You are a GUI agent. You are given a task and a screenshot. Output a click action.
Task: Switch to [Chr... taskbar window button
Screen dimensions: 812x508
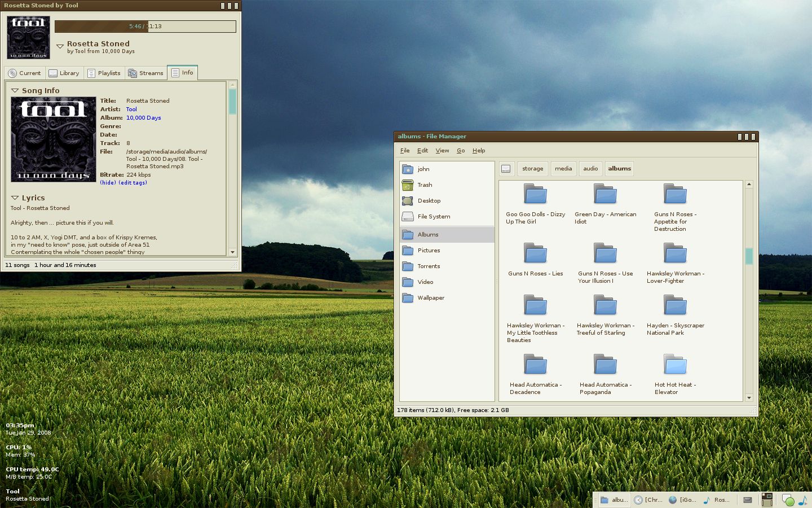(x=648, y=500)
